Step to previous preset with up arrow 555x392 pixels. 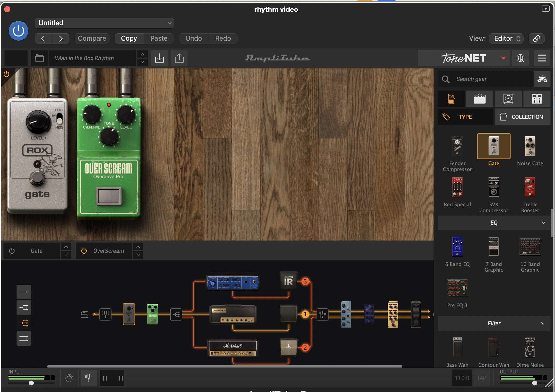(x=142, y=54)
